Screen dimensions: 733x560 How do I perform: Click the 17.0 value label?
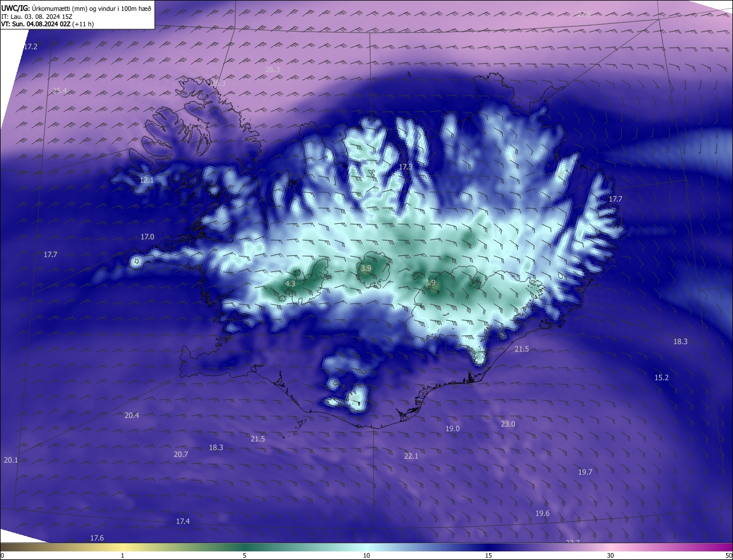click(x=147, y=236)
